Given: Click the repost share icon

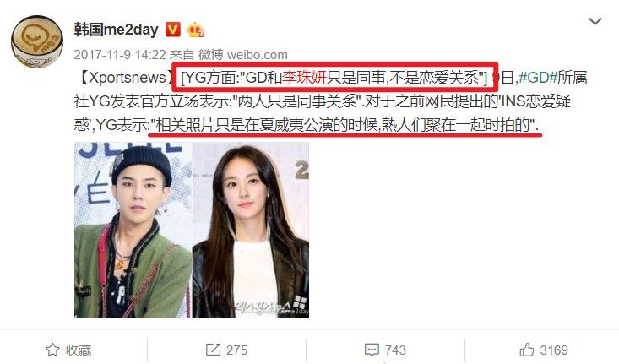Looking at the screenshot, I should click(x=213, y=350).
